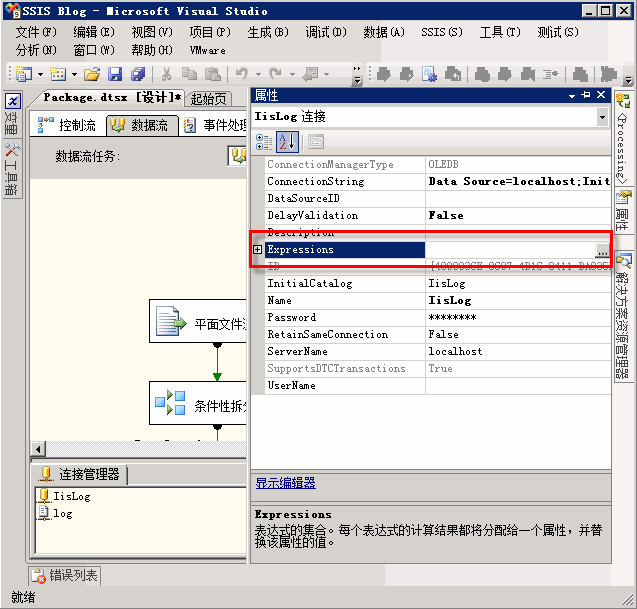Click the 连接管理器 tab header
The width and height of the screenshot is (637, 609).
pyautogui.click(x=80, y=474)
